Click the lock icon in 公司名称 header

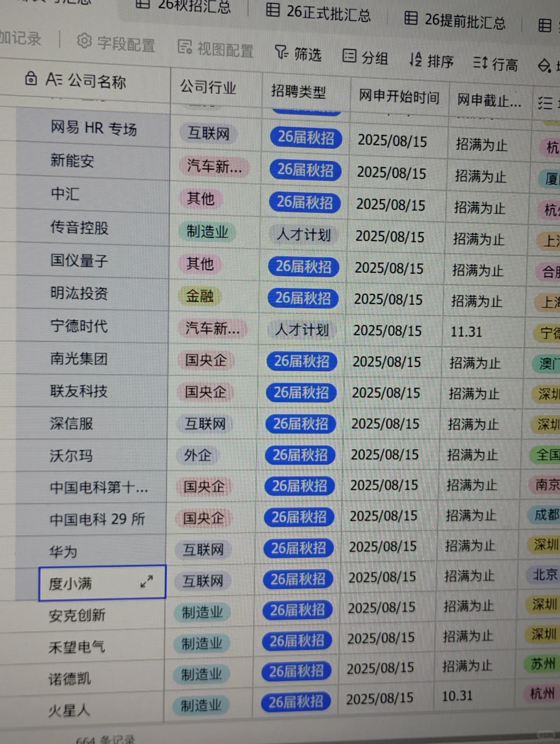(31, 78)
